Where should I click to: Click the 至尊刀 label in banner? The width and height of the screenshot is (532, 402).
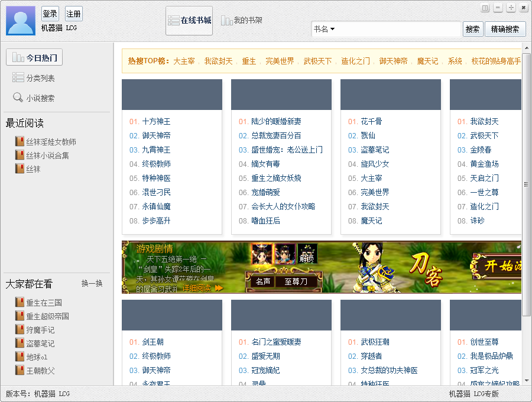coord(296,281)
